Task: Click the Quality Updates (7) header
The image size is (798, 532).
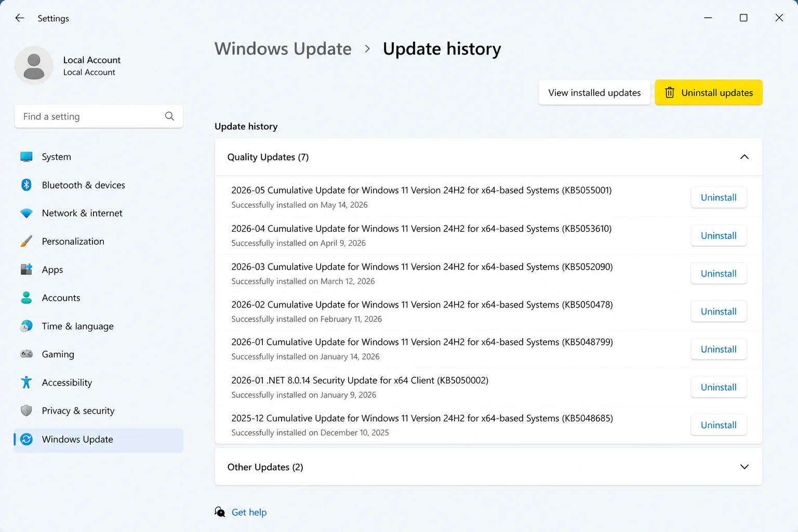Action: tap(488, 157)
